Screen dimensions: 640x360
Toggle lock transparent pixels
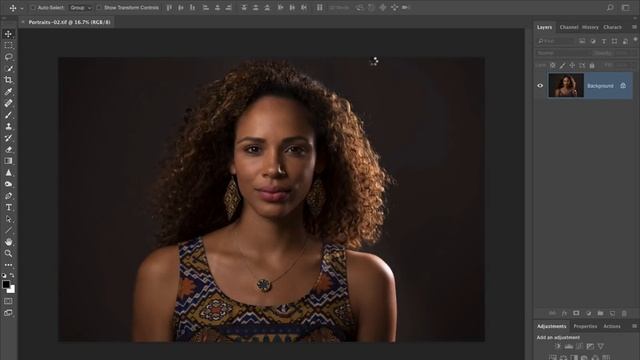coord(553,65)
